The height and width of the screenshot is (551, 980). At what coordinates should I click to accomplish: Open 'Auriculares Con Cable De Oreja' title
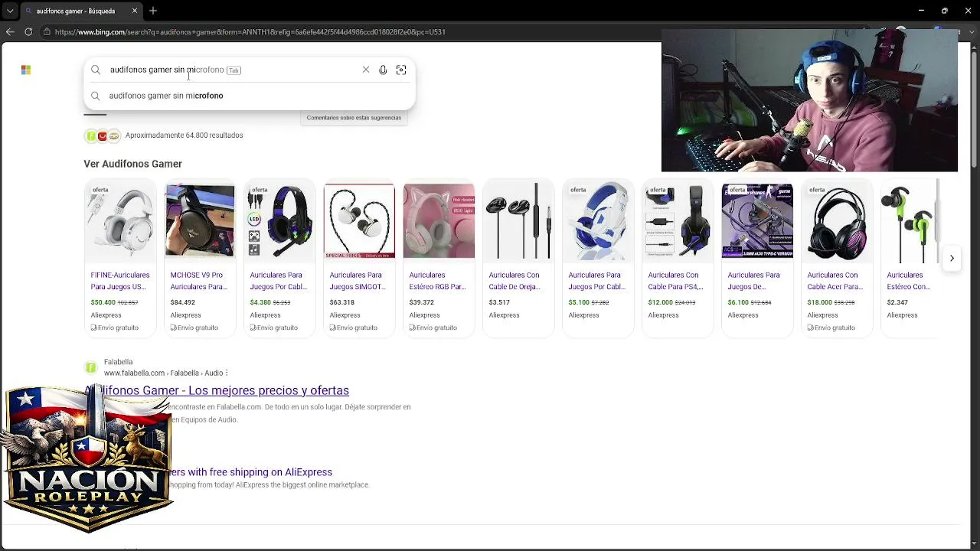(514, 281)
